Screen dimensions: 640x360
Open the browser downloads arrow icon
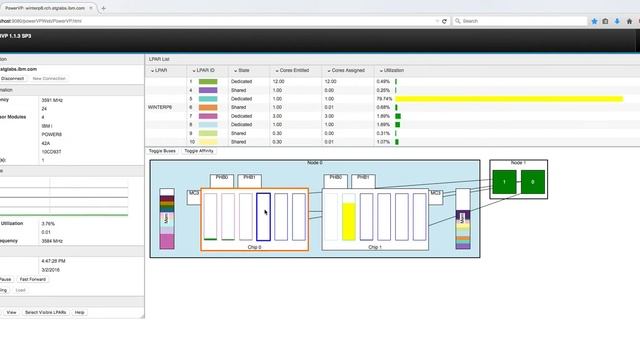617,21
